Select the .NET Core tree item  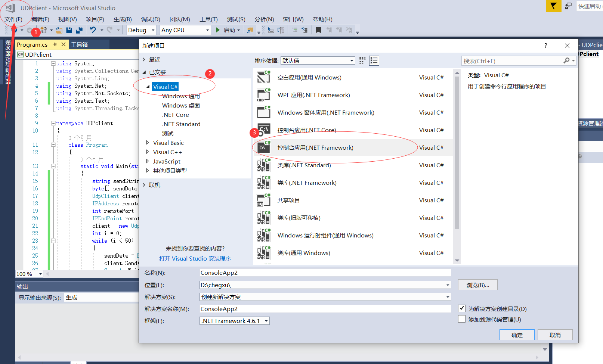[176, 115]
